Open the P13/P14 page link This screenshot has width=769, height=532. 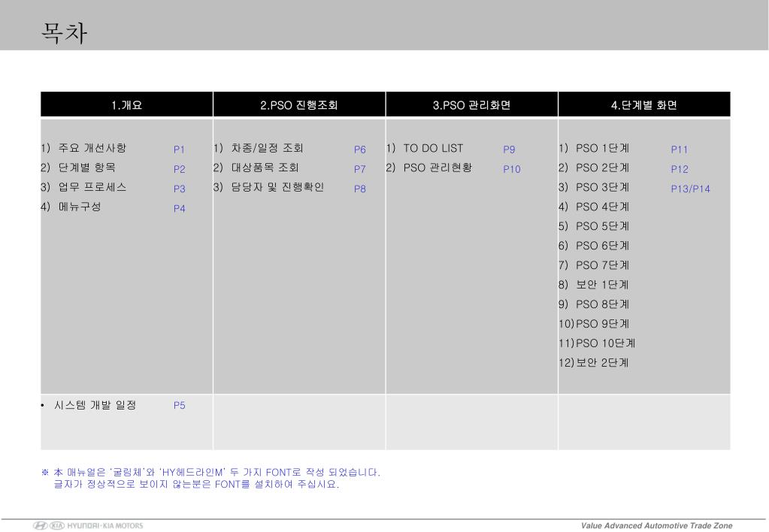point(690,189)
